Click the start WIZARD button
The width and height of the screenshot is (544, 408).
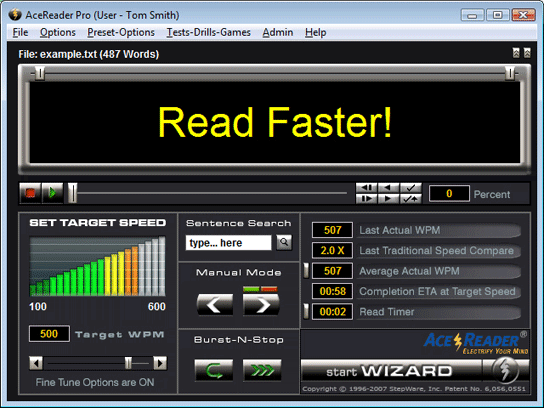[391, 371]
